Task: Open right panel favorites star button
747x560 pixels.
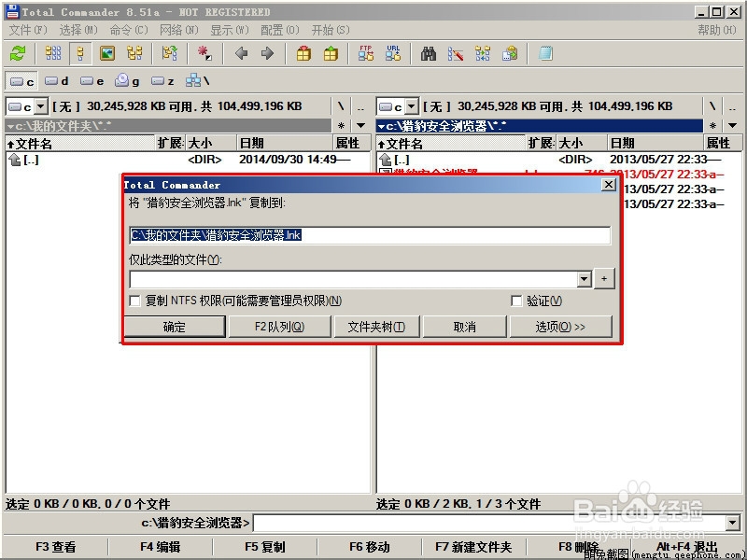Action: click(x=712, y=126)
